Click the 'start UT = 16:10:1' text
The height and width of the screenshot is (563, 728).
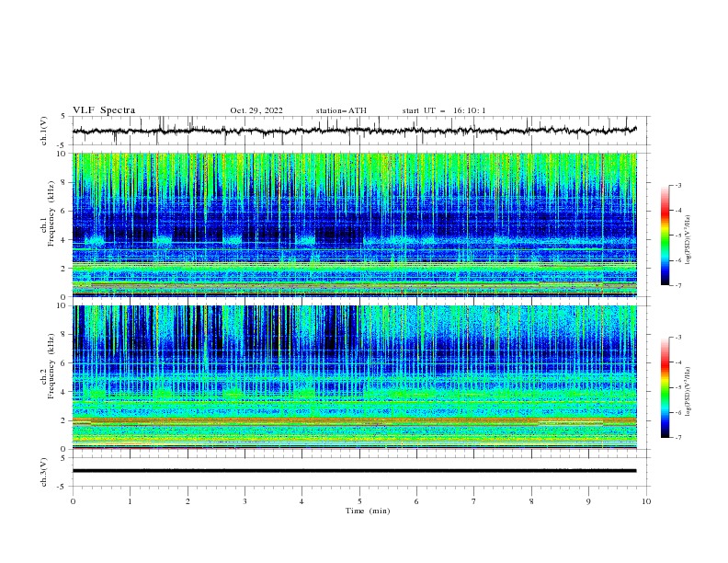[444, 110]
